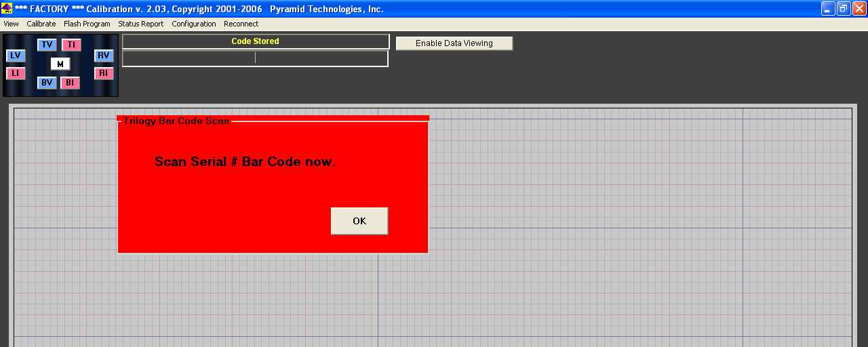Click 'Scan Serial # Bar Code now.' text

(x=245, y=162)
